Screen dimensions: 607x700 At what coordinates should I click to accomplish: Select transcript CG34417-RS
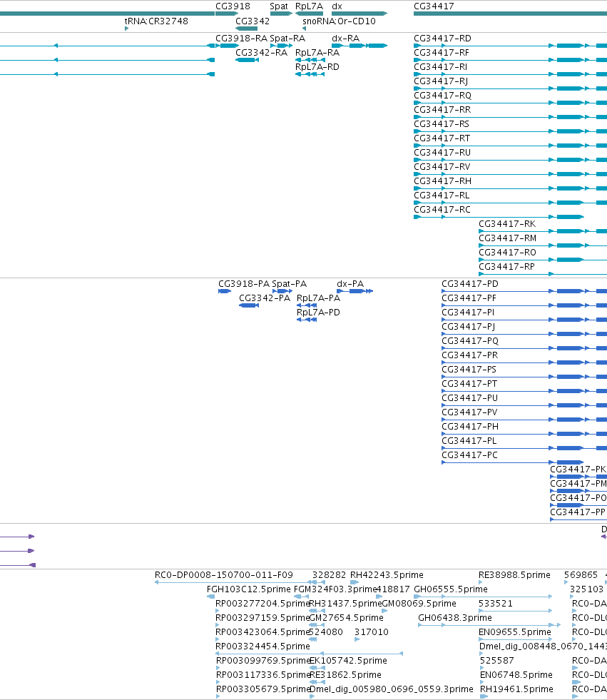click(x=442, y=124)
